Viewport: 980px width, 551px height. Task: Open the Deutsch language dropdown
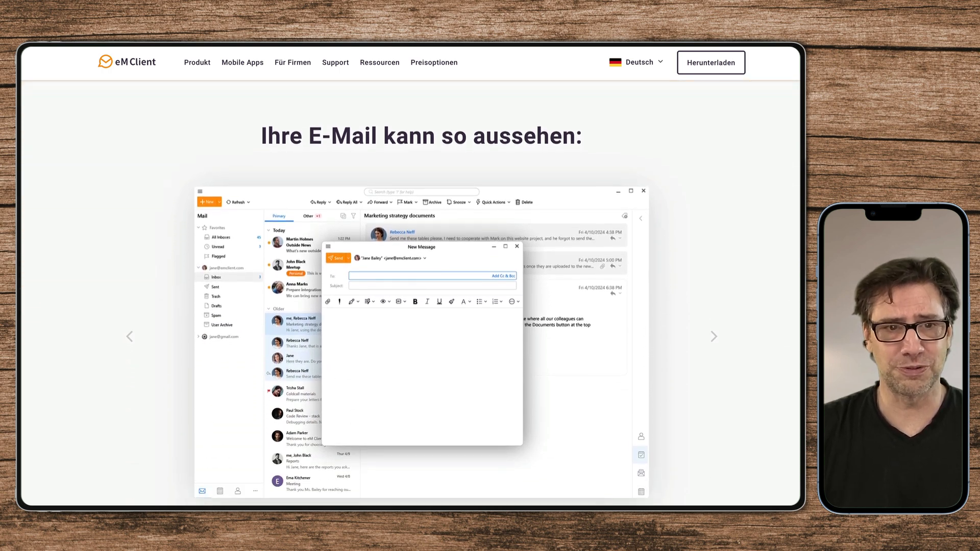pyautogui.click(x=636, y=62)
